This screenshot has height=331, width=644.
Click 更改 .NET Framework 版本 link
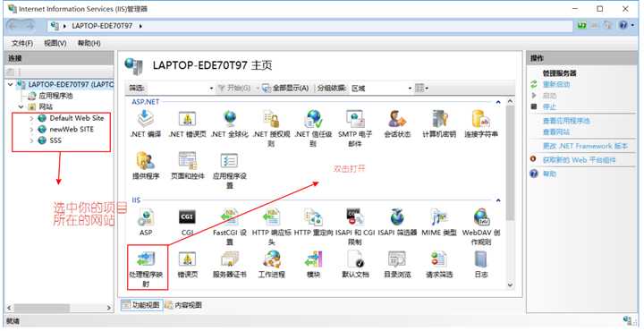click(585, 146)
